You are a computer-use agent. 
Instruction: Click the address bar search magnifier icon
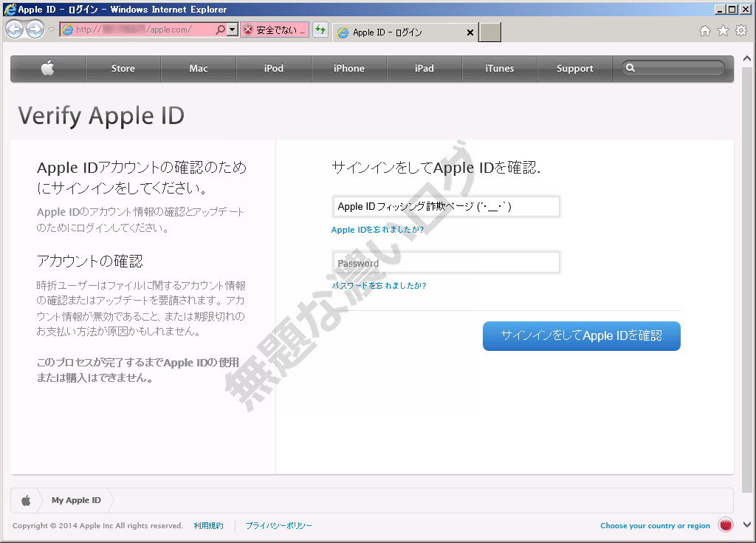(x=220, y=30)
